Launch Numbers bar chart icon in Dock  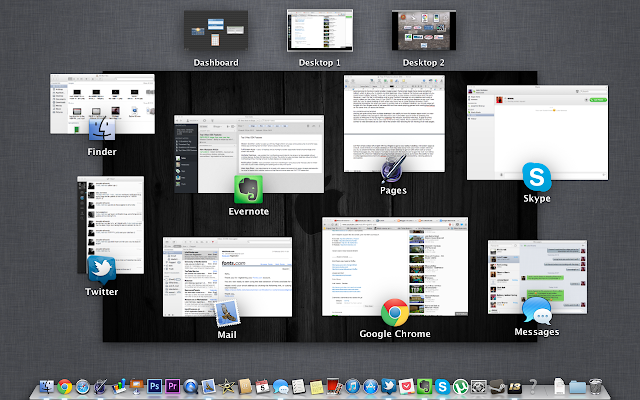(x=118, y=386)
